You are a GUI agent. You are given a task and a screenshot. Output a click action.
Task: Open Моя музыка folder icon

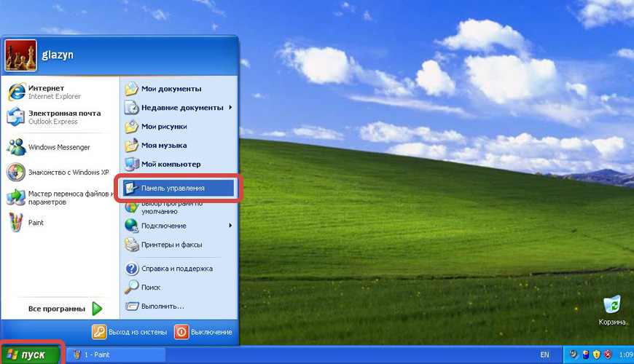131,145
